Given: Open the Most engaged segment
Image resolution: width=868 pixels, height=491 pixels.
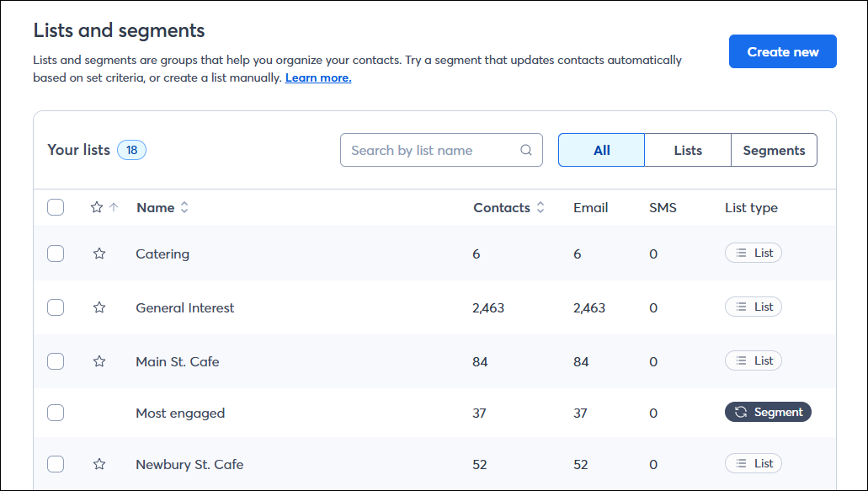Looking at the screenshot, I should (180, 414).
